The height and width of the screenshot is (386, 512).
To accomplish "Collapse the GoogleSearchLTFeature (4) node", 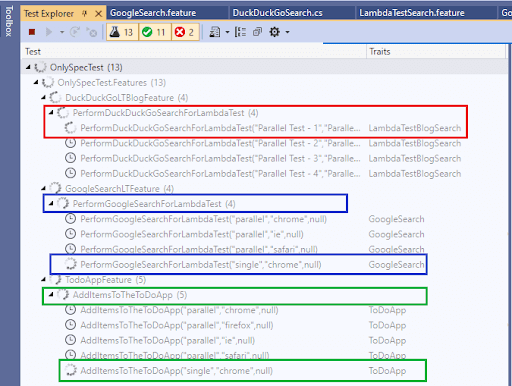I will [44, 189].
